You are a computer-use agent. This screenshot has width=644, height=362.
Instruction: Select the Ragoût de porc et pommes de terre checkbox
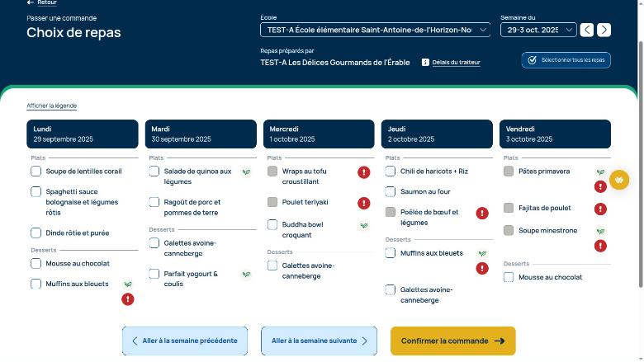click(154, 202)
